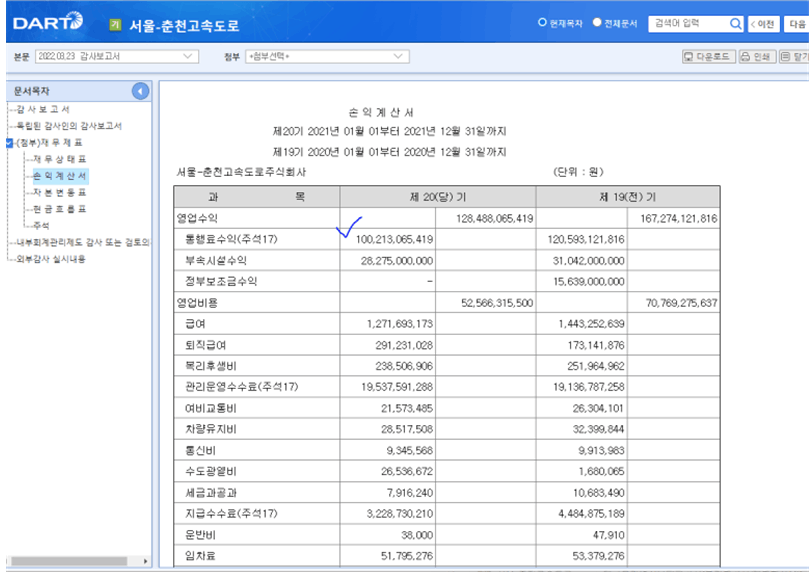Click the search magnifier icon
The image size is (809, 572).
point(736,24)
